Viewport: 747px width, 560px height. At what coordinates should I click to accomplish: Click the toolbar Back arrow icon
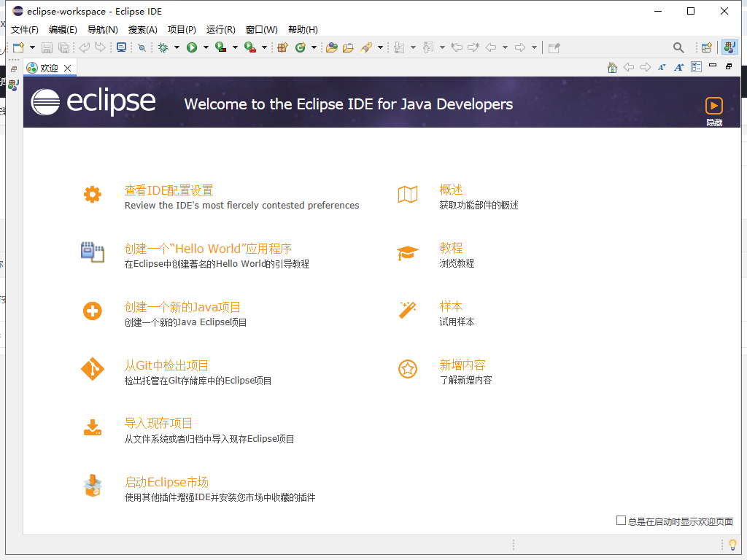click(x=491, y=47)
